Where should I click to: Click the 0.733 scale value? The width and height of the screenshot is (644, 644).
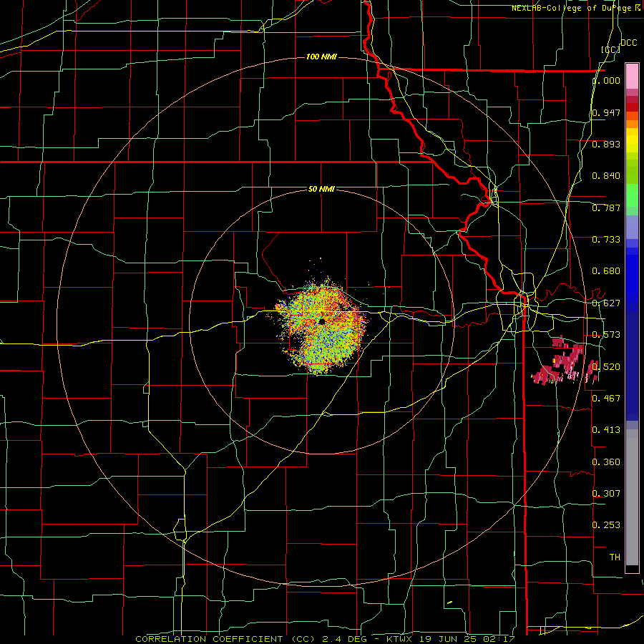pyautogui.click(x=606, y=240)
